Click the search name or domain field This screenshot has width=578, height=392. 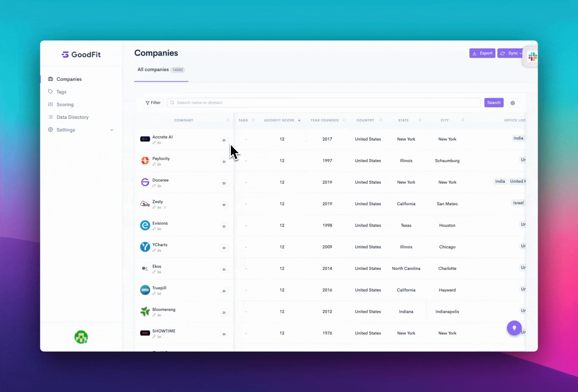(323, 103)
